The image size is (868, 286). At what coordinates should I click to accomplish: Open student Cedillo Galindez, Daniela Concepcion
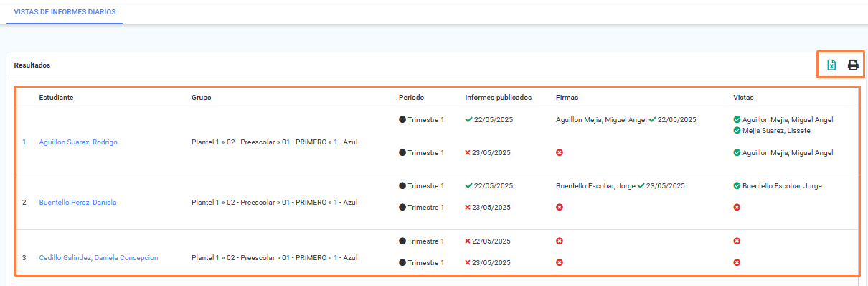(x=98, y=258)
